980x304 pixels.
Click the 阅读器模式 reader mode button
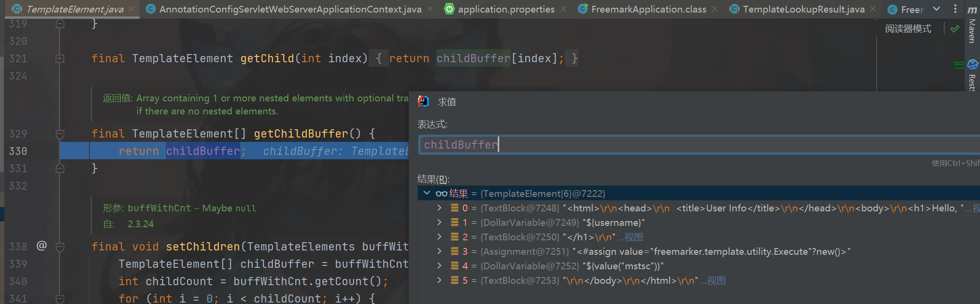(908, 29)
